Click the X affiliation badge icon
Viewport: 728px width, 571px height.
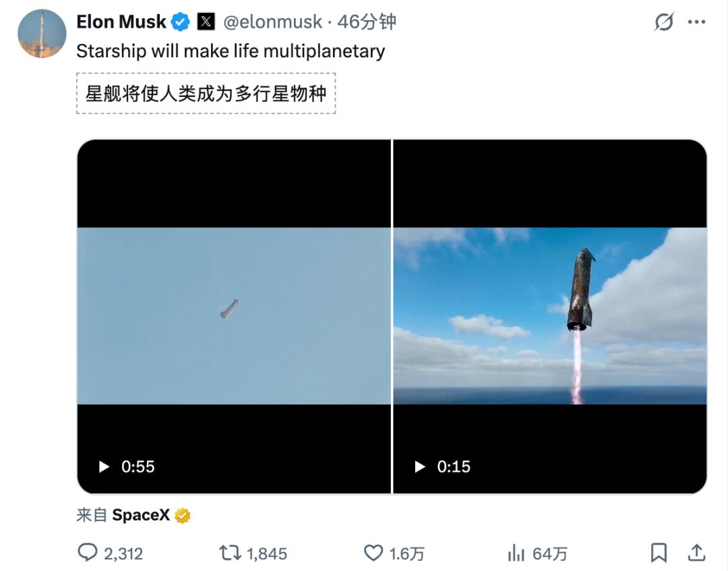(x=206, y=22)
